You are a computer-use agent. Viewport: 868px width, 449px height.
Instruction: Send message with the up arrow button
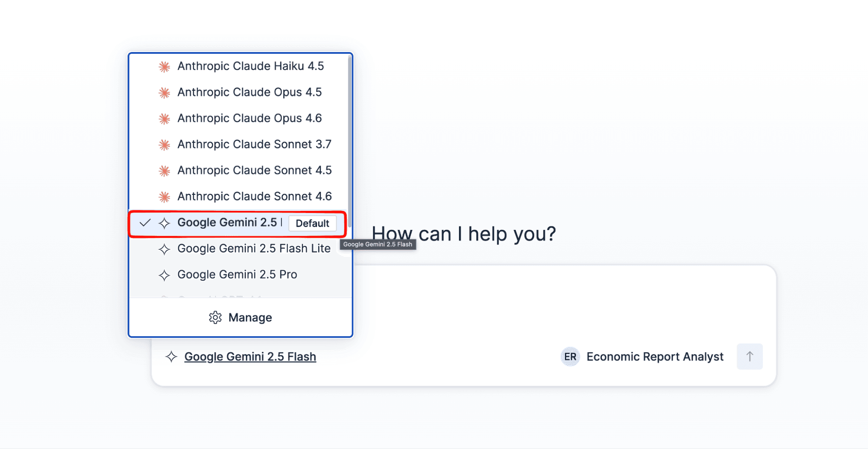point(749,357)
